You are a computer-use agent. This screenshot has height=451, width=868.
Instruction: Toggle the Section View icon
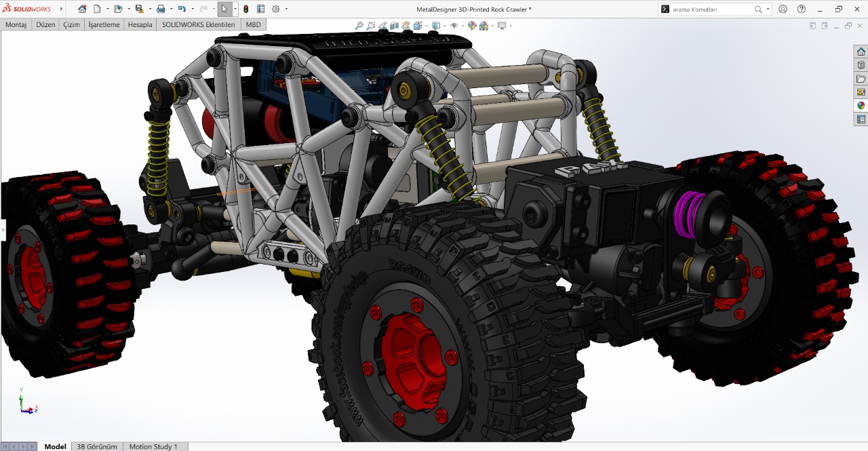coord(395,26)
